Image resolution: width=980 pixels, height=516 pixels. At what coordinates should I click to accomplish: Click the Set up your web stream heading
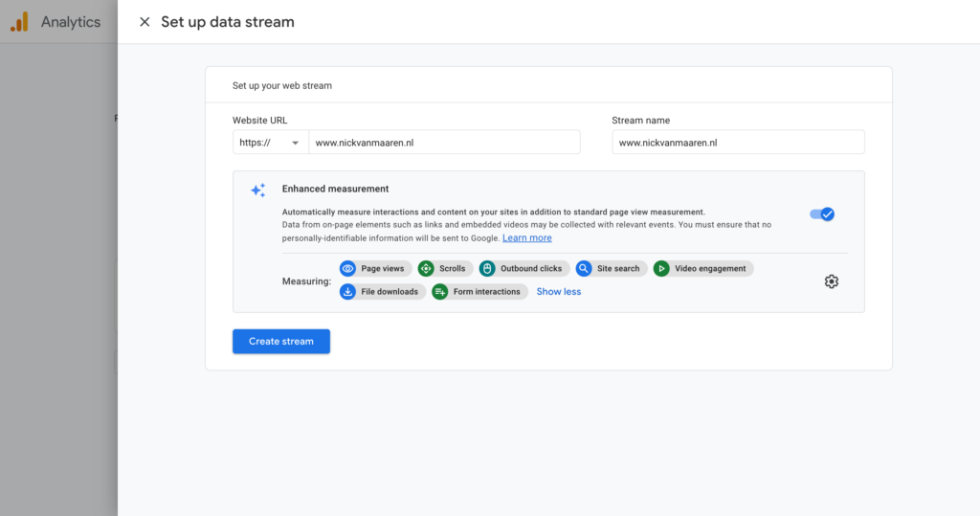282,86
